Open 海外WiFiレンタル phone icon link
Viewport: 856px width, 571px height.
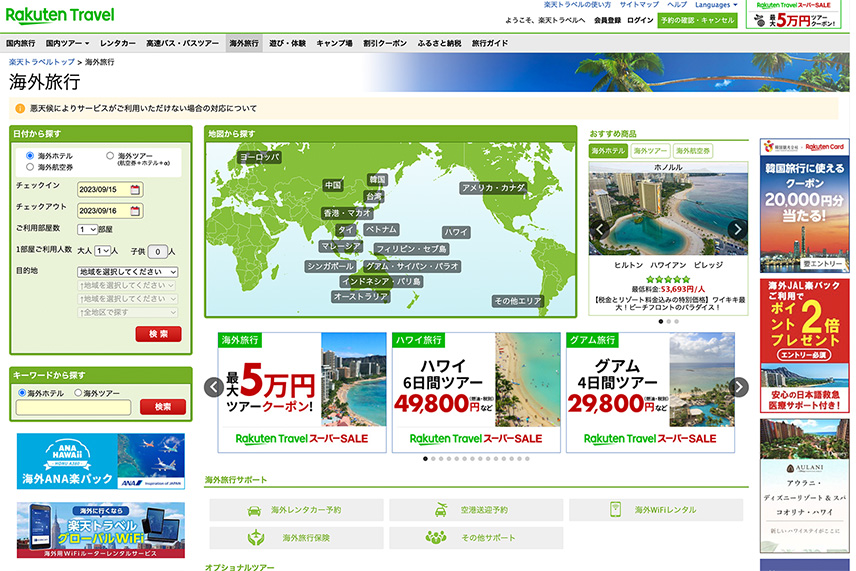click(x=615, y=509)
